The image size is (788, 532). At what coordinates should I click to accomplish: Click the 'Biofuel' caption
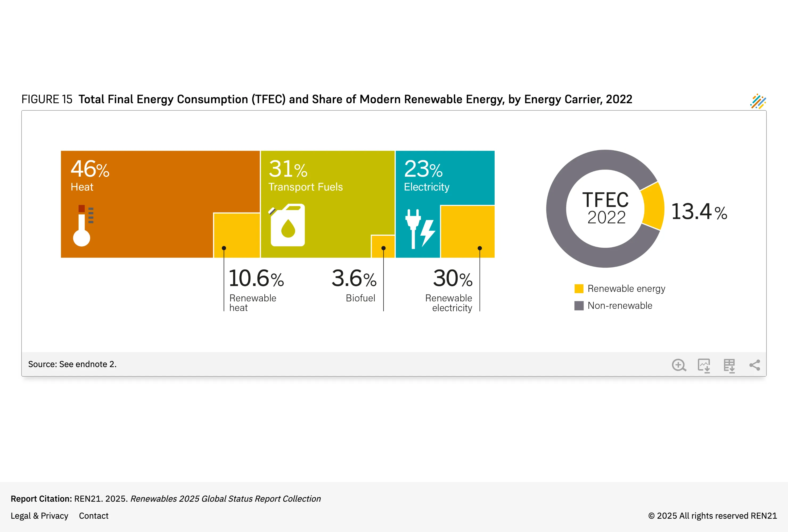click(360, 298)
